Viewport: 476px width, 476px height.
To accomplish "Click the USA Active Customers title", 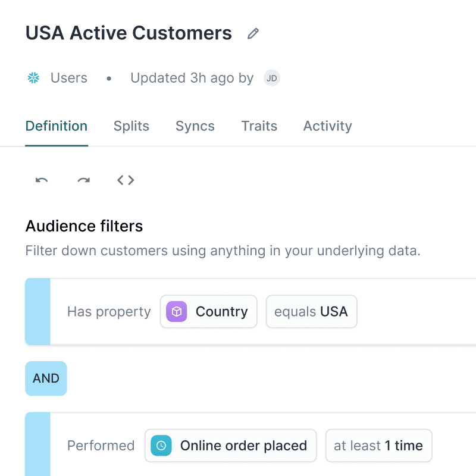I will coord(128,33).
